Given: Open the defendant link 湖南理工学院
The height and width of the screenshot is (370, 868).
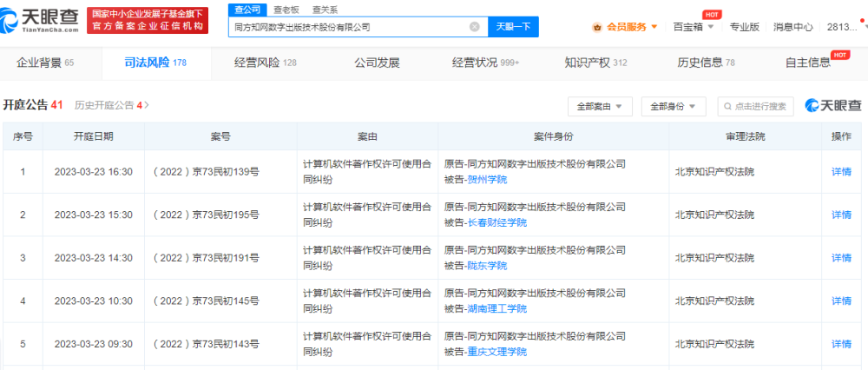Looking at the screenshot, I should (497, 309).
